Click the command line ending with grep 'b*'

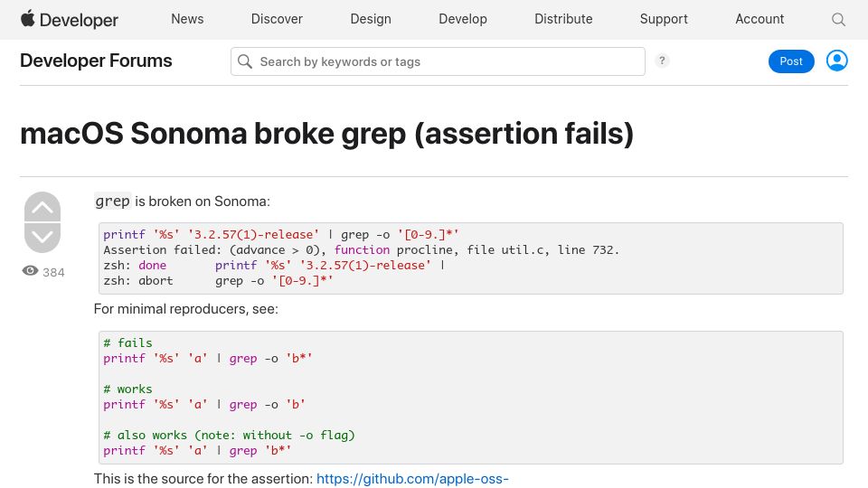(x=197, y=451)
